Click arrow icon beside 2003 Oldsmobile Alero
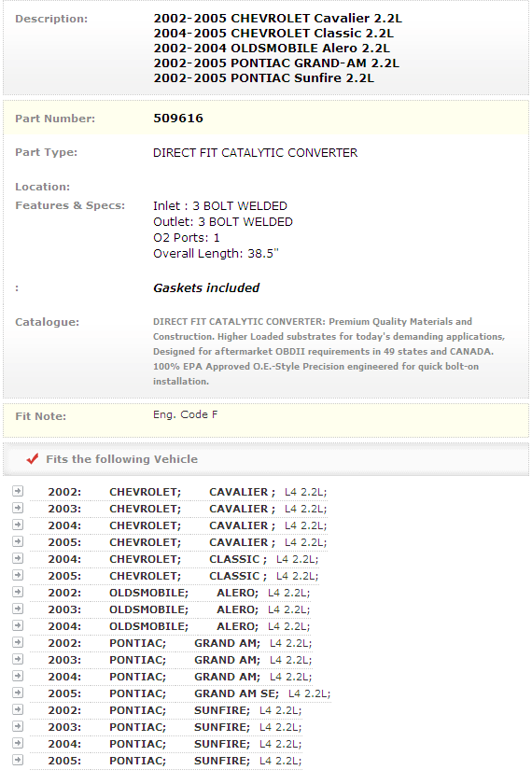 coord(18,609)
